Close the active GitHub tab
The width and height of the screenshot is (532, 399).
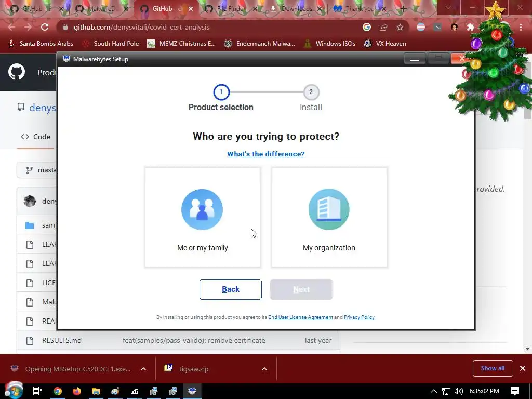191,9
